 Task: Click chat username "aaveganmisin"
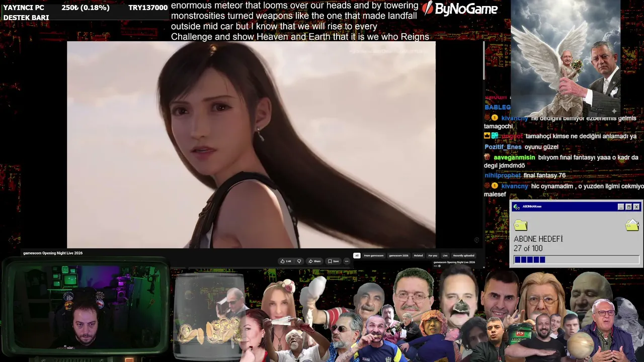coord(514,157)
